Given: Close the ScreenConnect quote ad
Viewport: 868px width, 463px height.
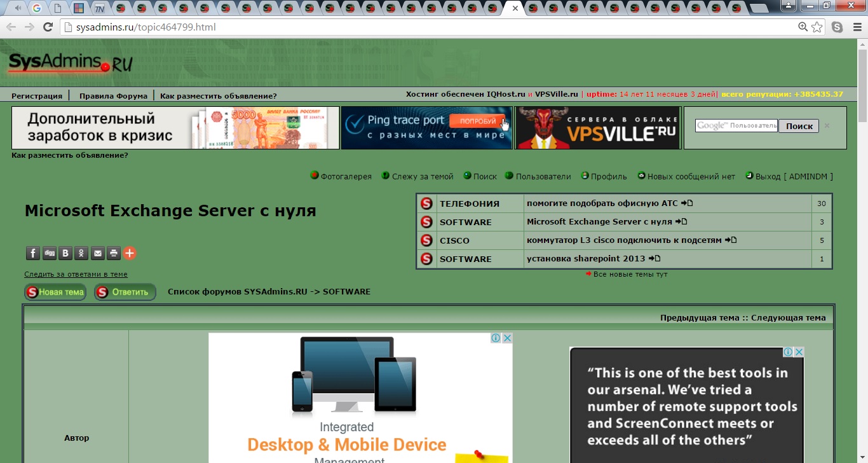Looking at the screenshot, I should point(799,352).
